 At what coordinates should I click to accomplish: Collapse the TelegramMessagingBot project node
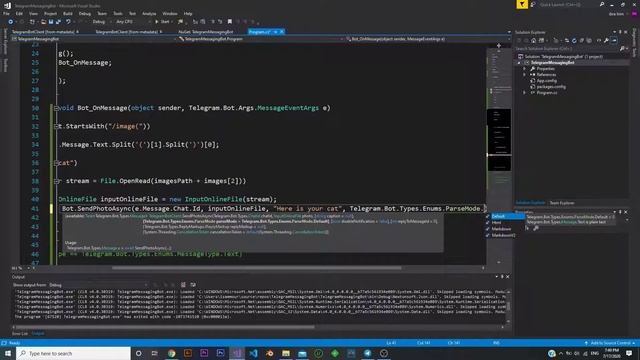(x=519, y=63)
